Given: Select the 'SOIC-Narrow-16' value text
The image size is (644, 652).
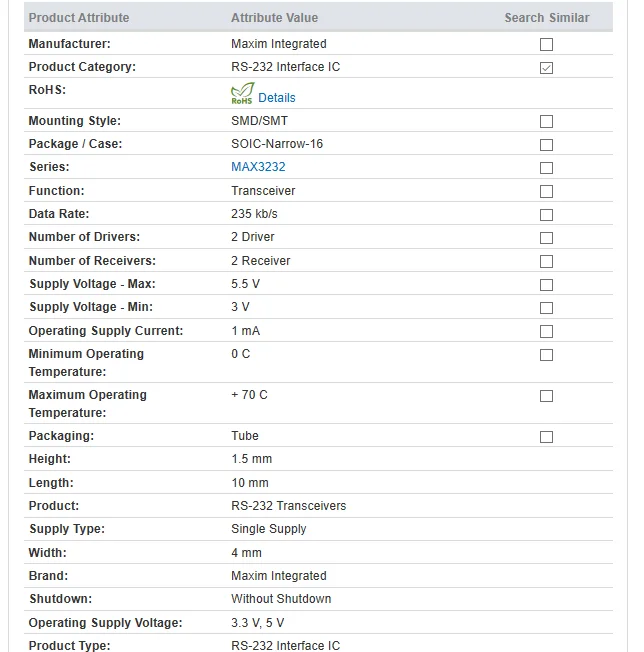Looking at the screenshot, I should pos(277,144).
